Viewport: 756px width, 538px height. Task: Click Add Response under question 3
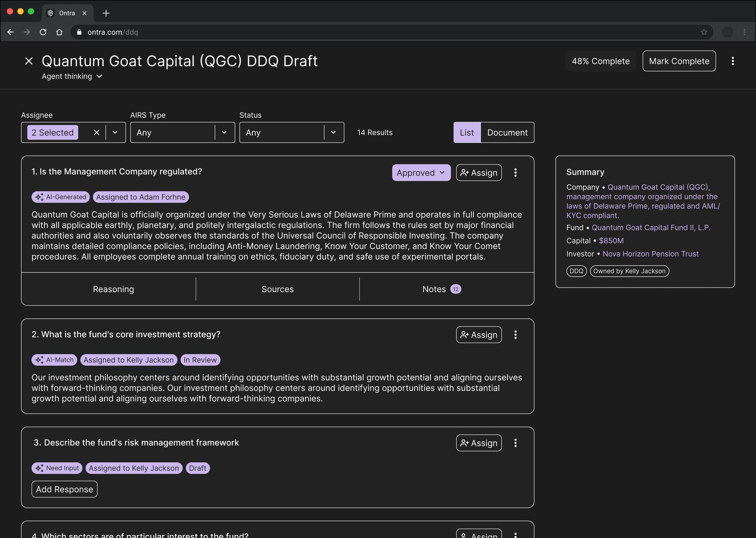pos(64,489)
